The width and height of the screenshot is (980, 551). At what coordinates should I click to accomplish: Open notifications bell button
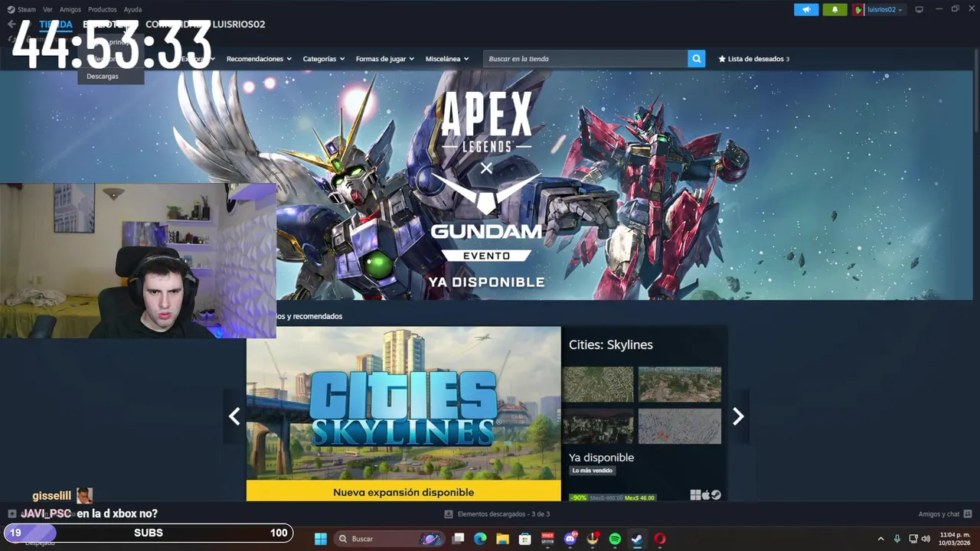coord(835,9)
